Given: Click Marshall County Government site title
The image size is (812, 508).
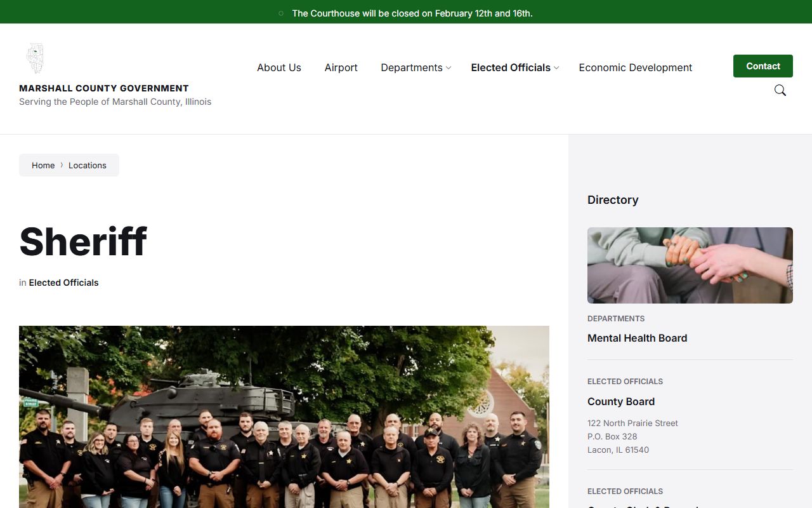Looking at the screenshot, I should coord(104,88).
